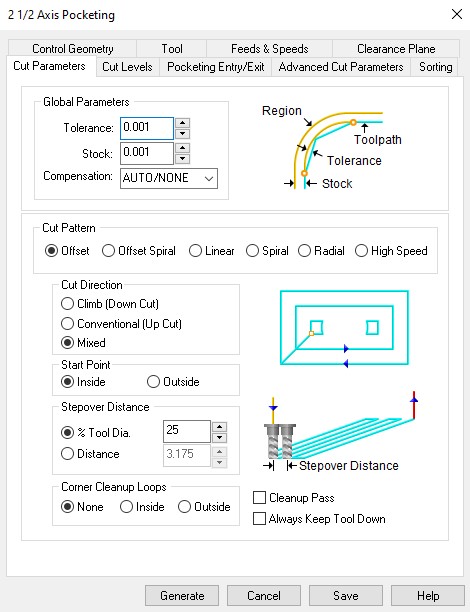Select Distance stepover option
Viewport: 470px width, 612px height.
(x=90, y=454)
